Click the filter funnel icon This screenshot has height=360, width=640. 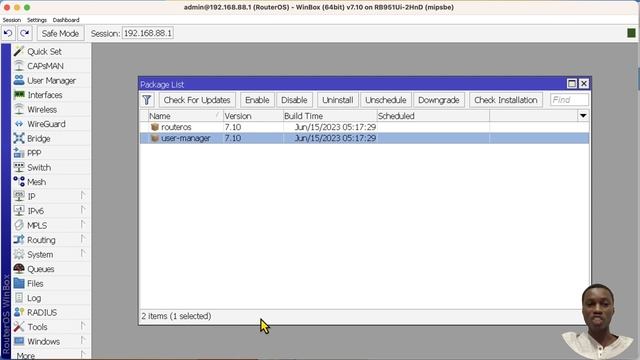[147, 100]
